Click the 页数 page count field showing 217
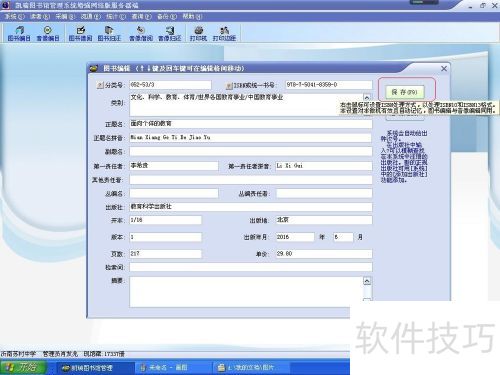The image size is (500, 375). 165,254
